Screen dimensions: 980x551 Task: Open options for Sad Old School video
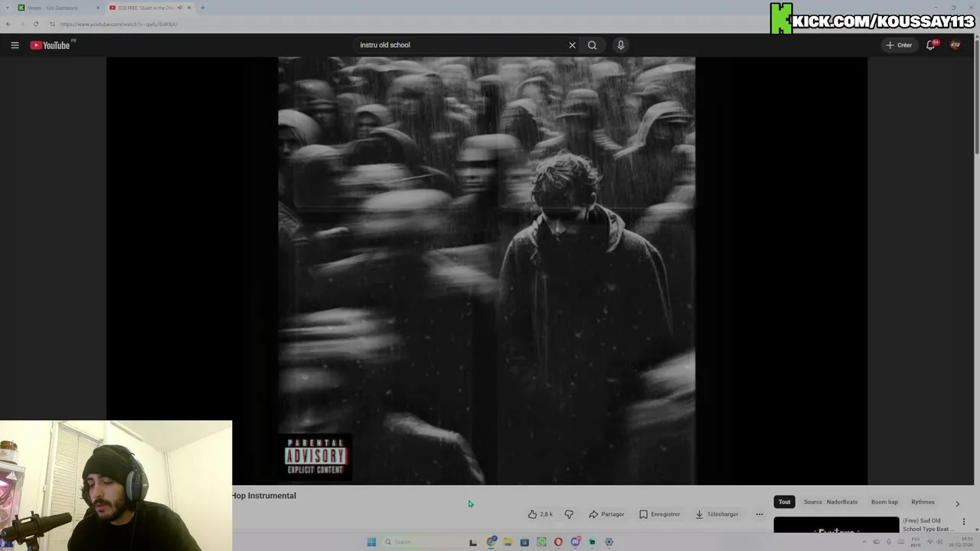coord(964,522)
